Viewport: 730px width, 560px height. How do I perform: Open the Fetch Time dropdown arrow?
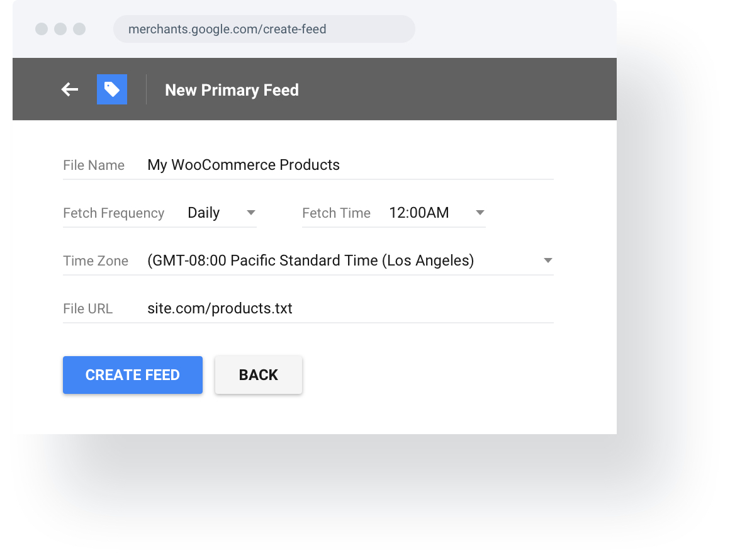click(x=480, y=214)
